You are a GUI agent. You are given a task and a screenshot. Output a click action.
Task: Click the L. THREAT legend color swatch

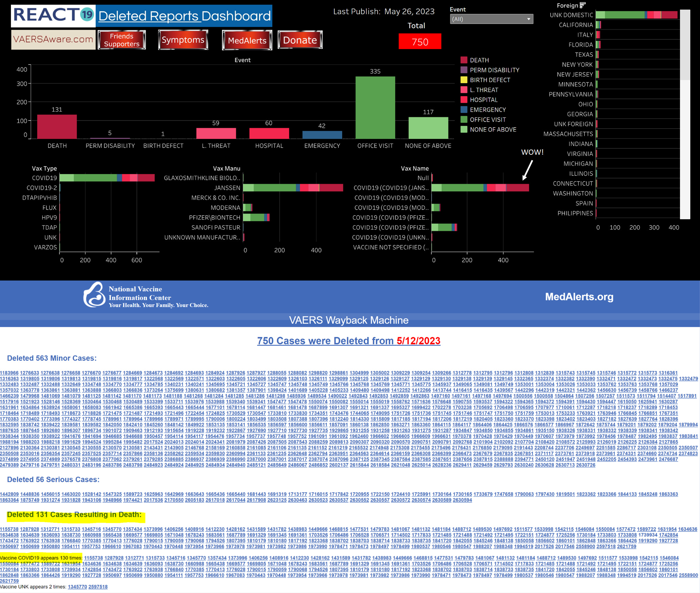464,90
